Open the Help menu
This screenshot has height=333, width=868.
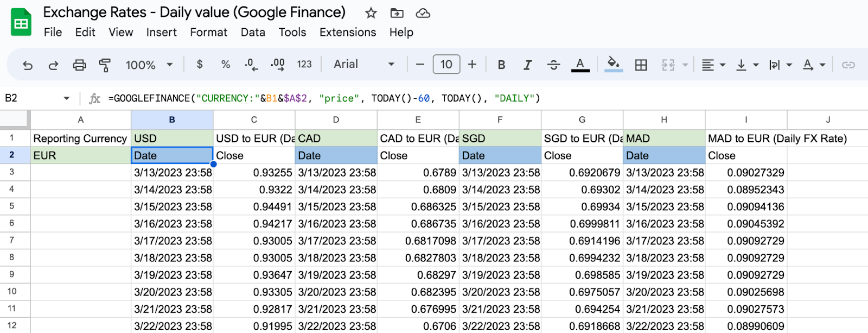(401, 33)
